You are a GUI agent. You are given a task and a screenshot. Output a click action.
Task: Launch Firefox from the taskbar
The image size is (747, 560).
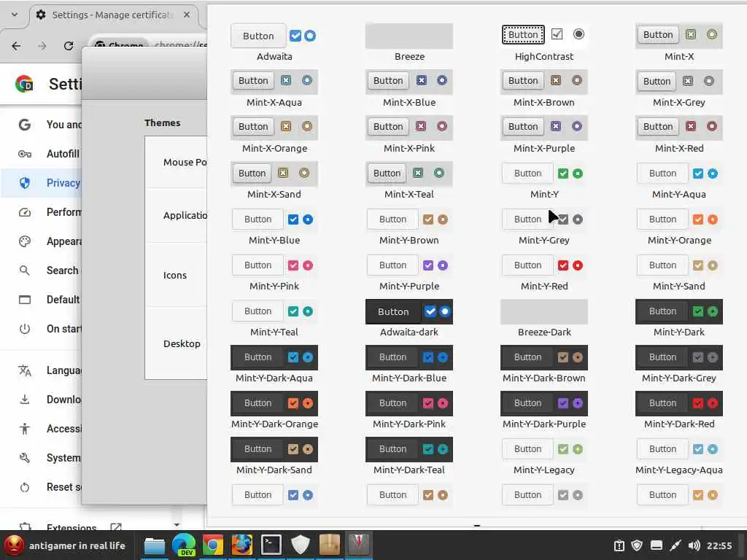(242, 545)
